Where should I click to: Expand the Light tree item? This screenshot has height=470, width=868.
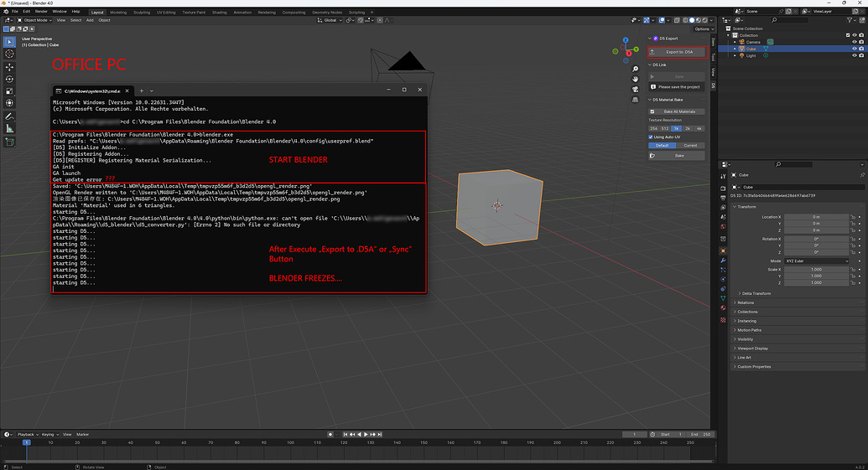(735, 55)
